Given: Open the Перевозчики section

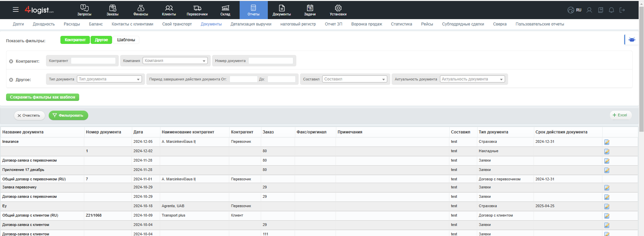Looking at the screenshot, I should click(x=197, y=10).
